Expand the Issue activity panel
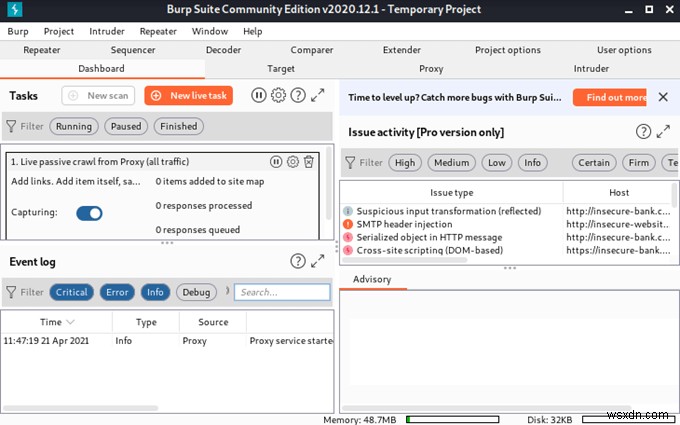The image size is (680, 425). 663,131
